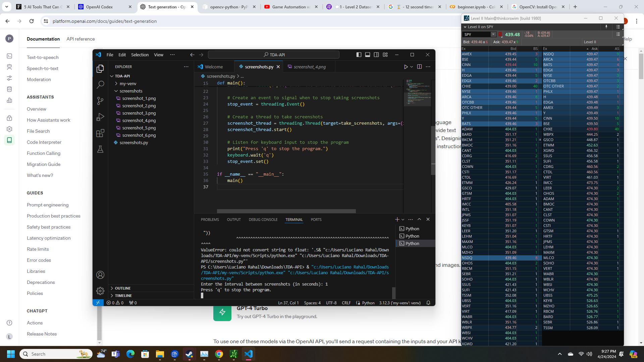Open the Manage gear in VS Code
644x362 pixels.
(100, 291)
